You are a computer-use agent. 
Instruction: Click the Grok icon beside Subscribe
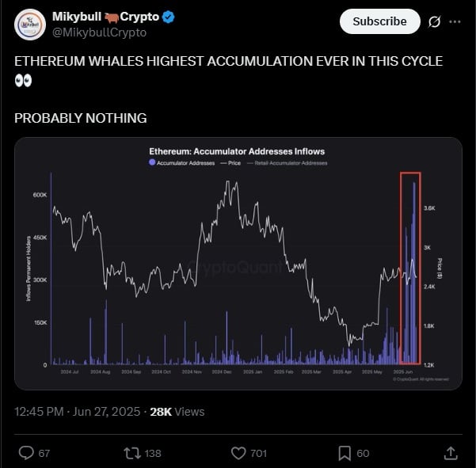pyautogui.click(x=433, y=21)
